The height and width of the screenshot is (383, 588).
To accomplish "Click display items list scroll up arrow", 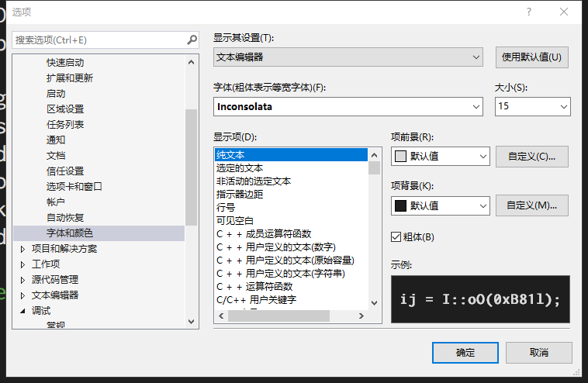I will [x=374, y=155].
